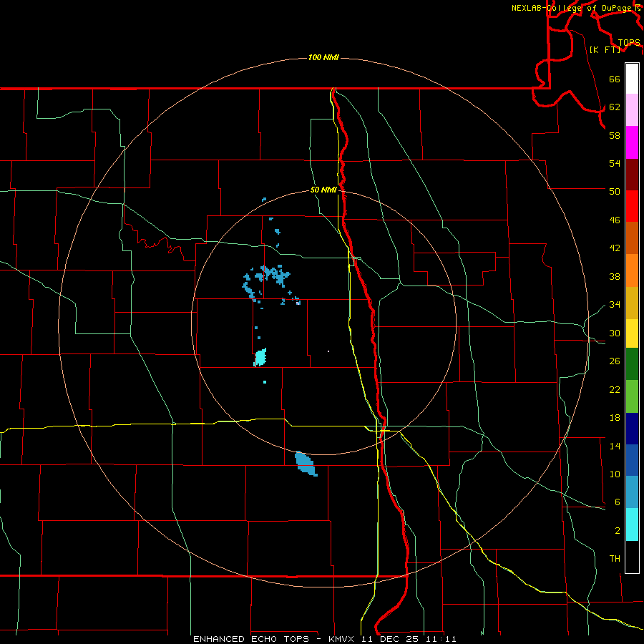Click the navy blue swatch in the scale
This screenshot has width=644, height=644.
632,429
